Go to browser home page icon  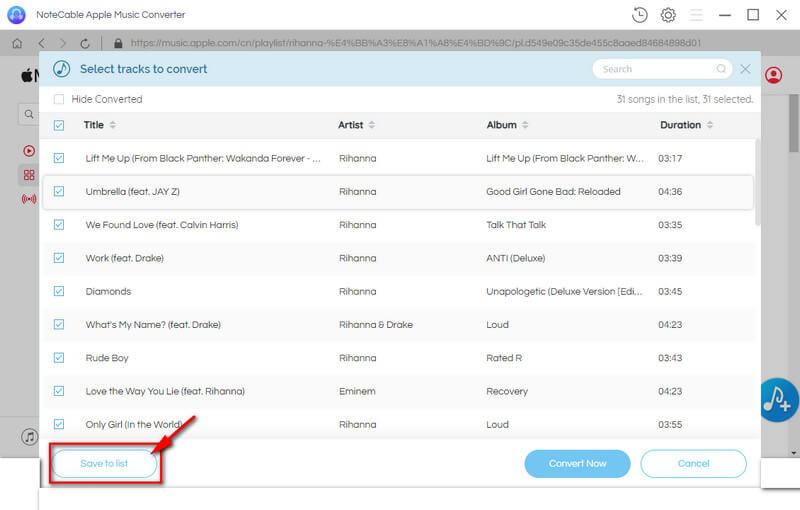coord(17,43)
